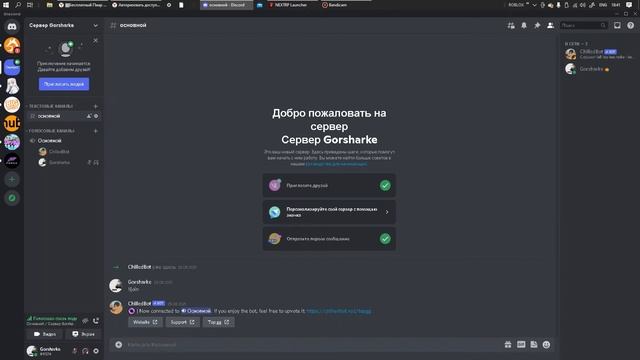Viewport: 640px width, 360px height.
Task: Open the chilledbot upvote link in message
Action: pyautogui.click(x=339, y=311)
